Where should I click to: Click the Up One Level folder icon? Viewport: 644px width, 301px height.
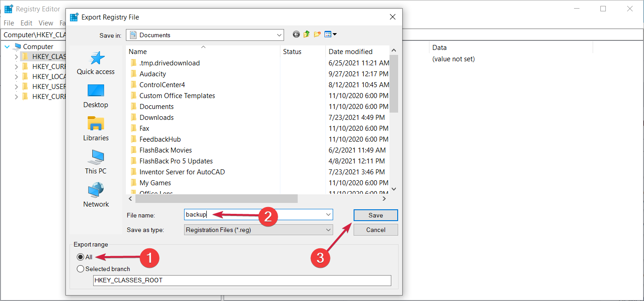pyautogui.click(x=307, y=35)
